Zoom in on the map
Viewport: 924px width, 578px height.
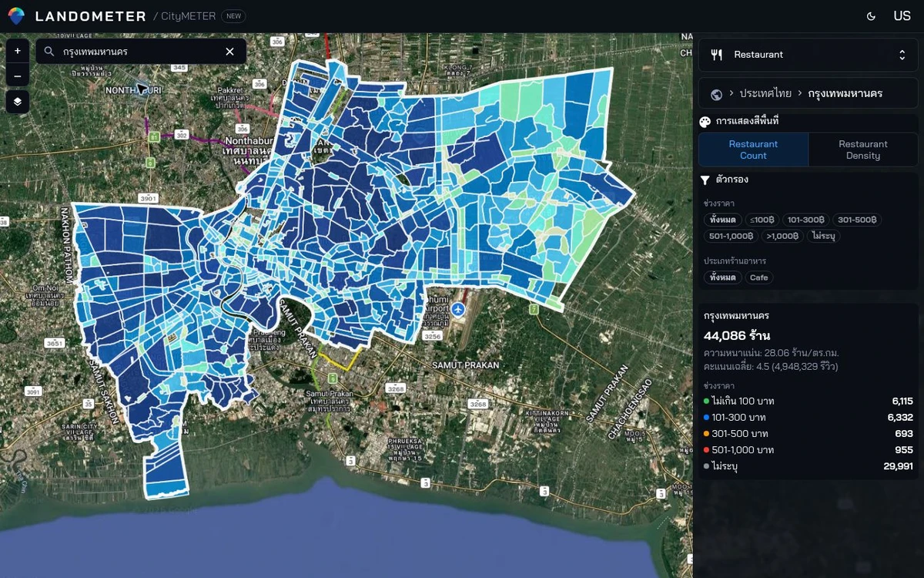17,51
